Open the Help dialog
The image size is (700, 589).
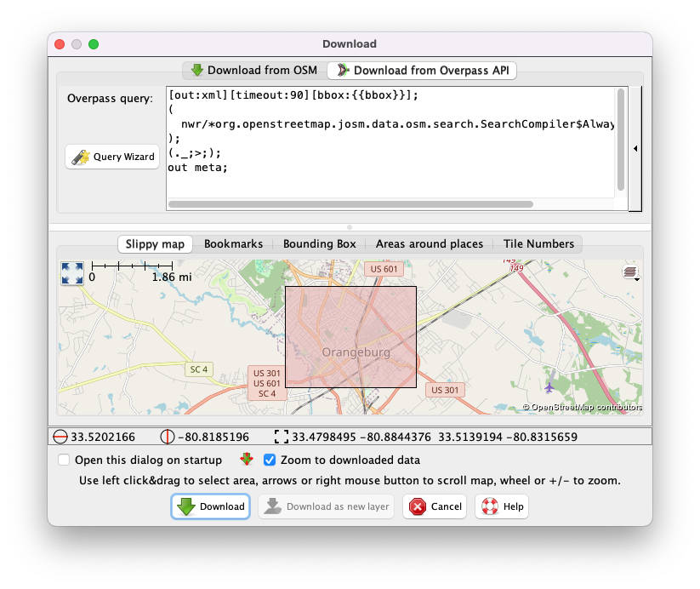click(501, 506)
